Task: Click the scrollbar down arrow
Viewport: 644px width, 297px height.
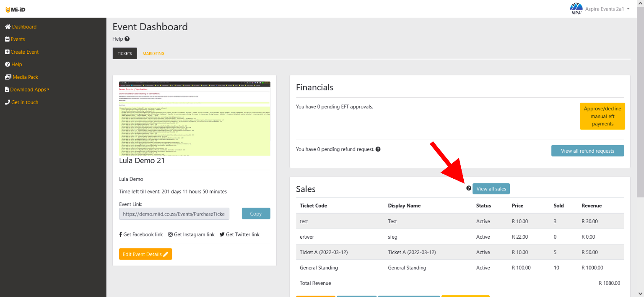Action: (x=640, y=294)
